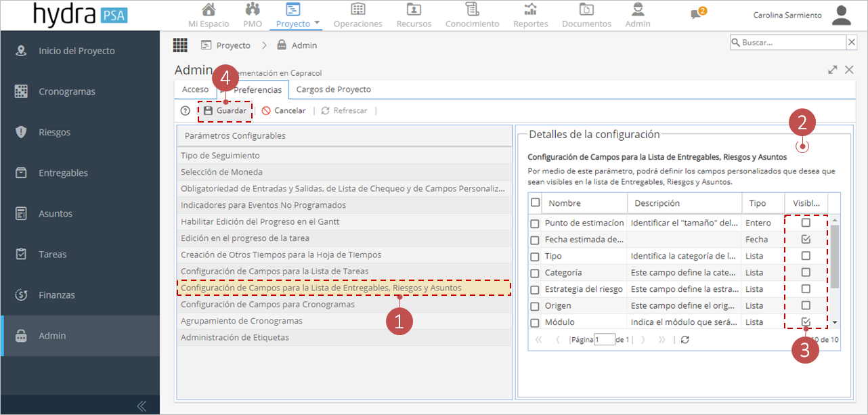The height and width of the screenshot is (415, 868).
Task: Open Entregables in the sidebar
Action: (80, 173)
